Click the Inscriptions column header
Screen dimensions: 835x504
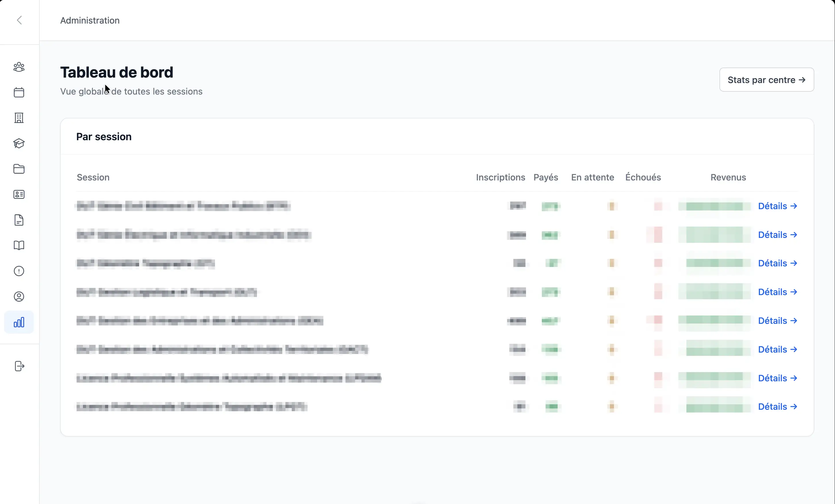pos(500,178)
